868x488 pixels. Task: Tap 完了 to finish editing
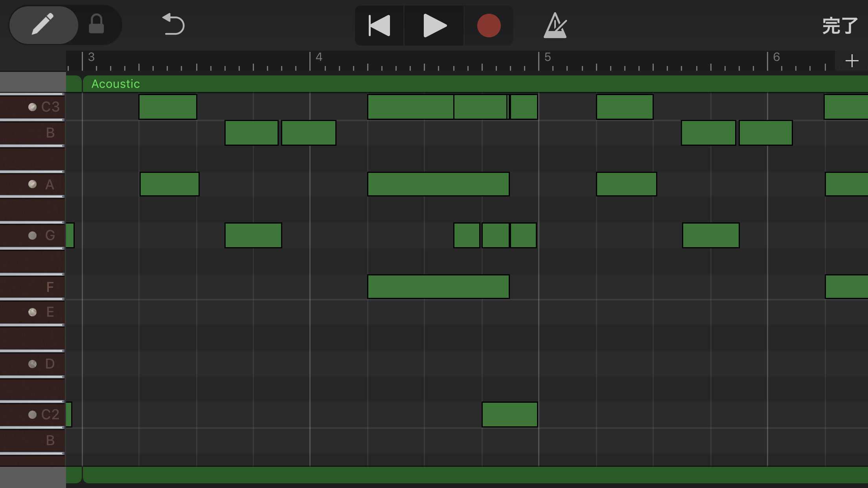[840, 26]
